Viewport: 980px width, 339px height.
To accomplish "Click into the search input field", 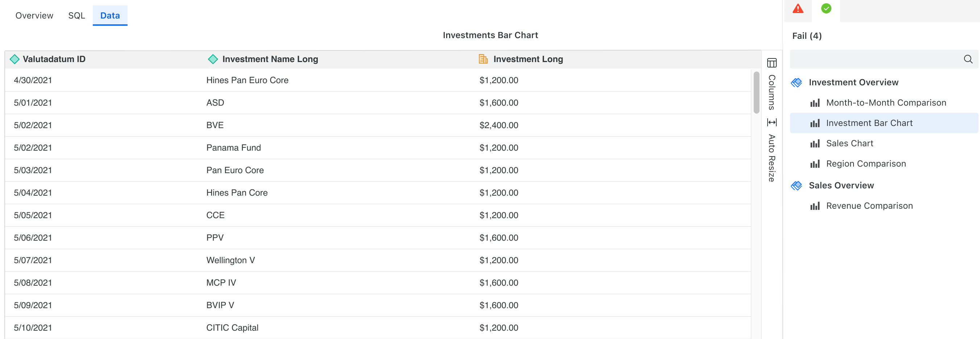I will pos(875,59).
